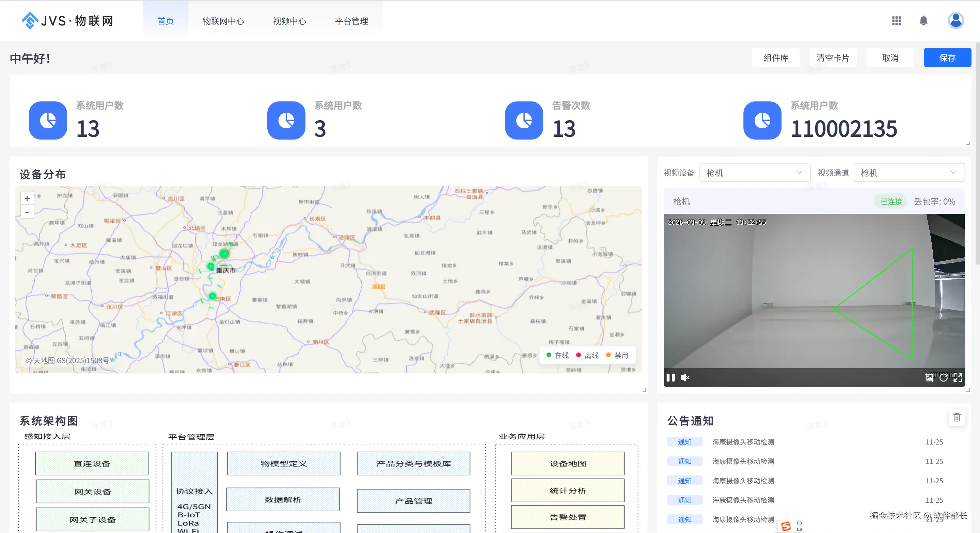The width and height of the screenshot is (980, 533).
Task: Enter fullscreen video mode
Action: (958, 377)
